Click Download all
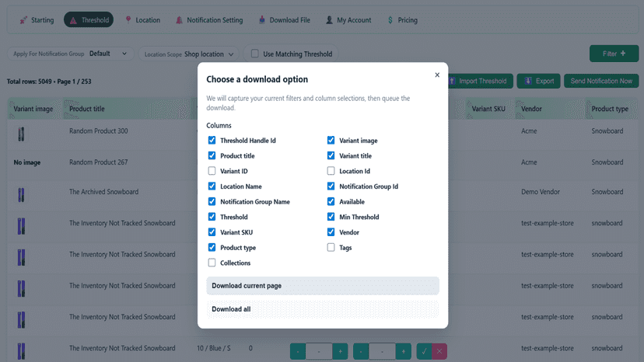The height and width of the screenshot is (362, 644). click(323, 309)
